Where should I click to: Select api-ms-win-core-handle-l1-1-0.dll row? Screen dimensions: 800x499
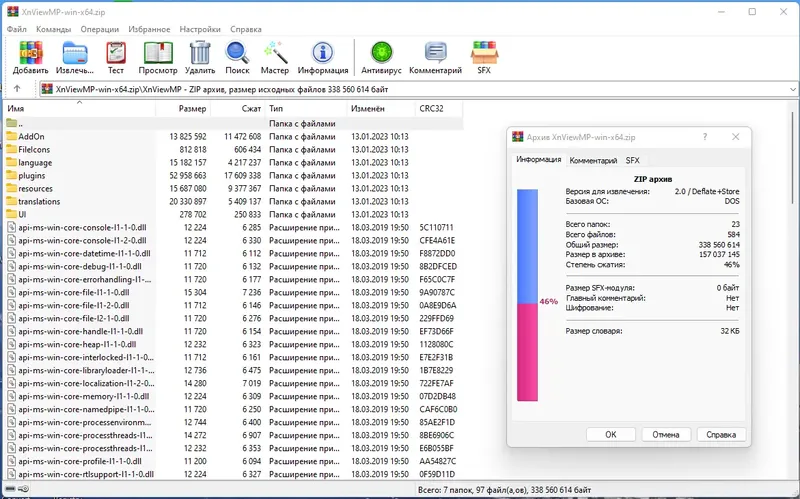coord(234,331)
